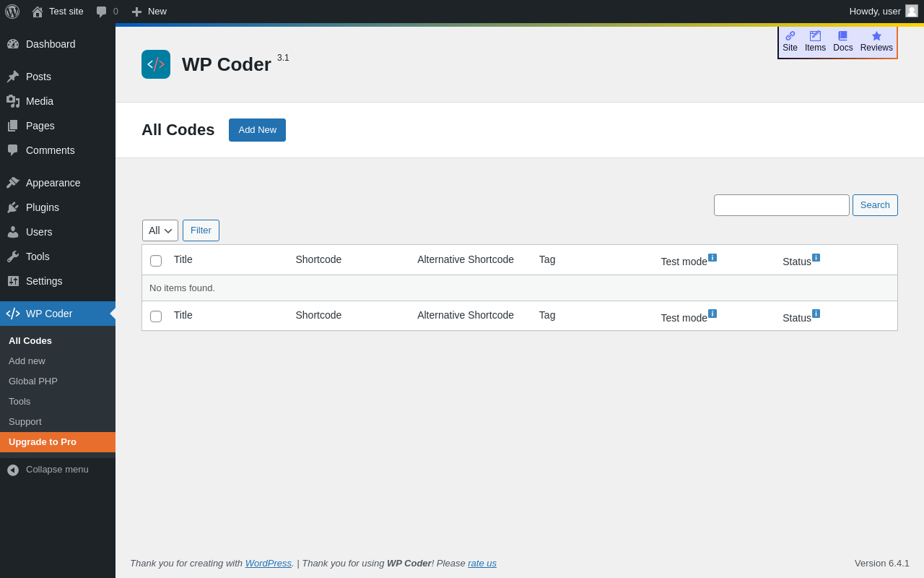Click Title in table footer
The width and height of the screenshot is (924, 578).
pyautogui.click(x=183, y=315)
